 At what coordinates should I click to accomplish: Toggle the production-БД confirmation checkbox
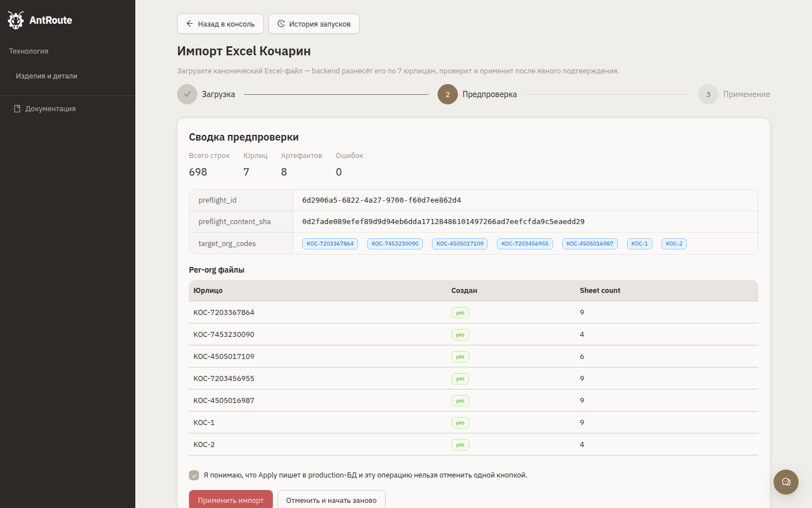[x=194, y=475]
